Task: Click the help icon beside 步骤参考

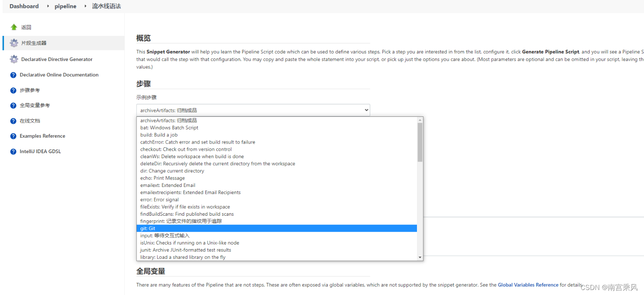Action: [x=13, y=91]
